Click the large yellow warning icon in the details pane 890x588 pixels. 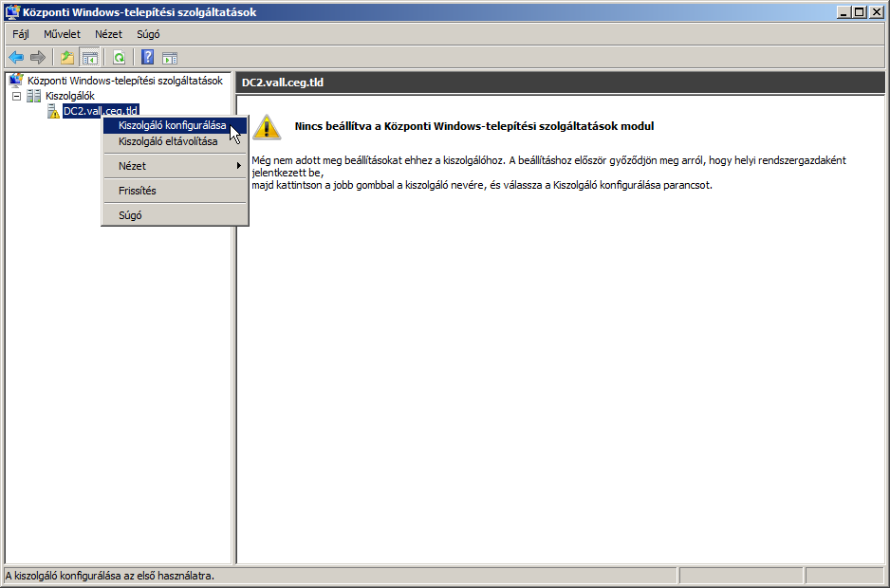[x=267, y=126]
